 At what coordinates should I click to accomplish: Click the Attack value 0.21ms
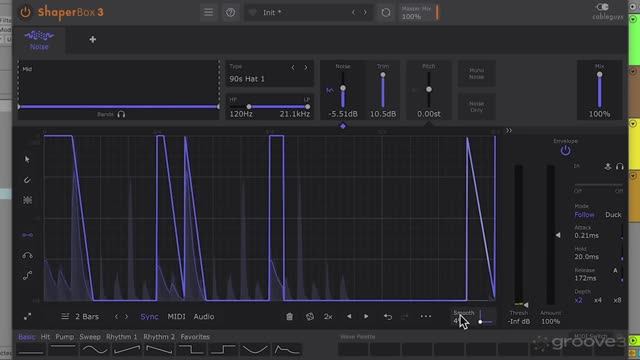(x=587, y=236)
